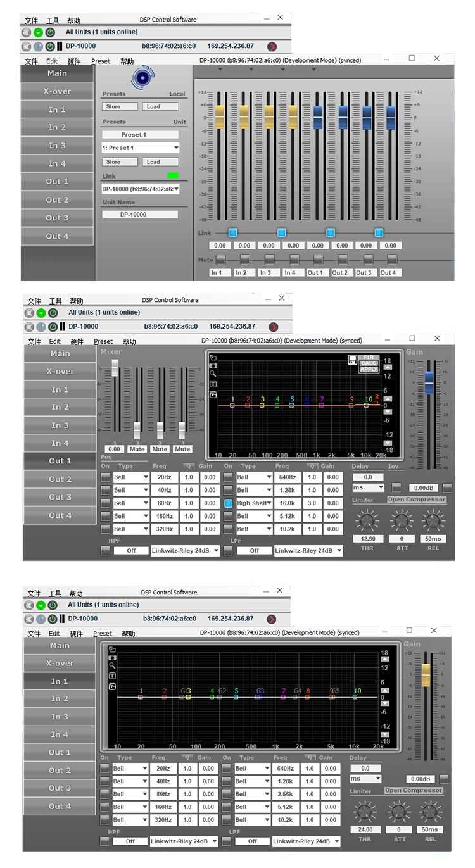Click CALC in the Out 1 EQ graph

(x=369, y=363)
